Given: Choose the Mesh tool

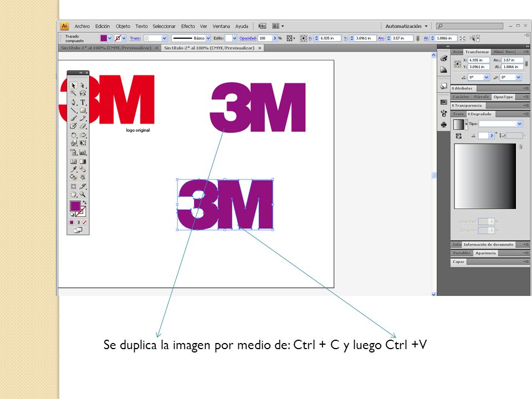Looking at the screenshot, I should click(73, 161).
